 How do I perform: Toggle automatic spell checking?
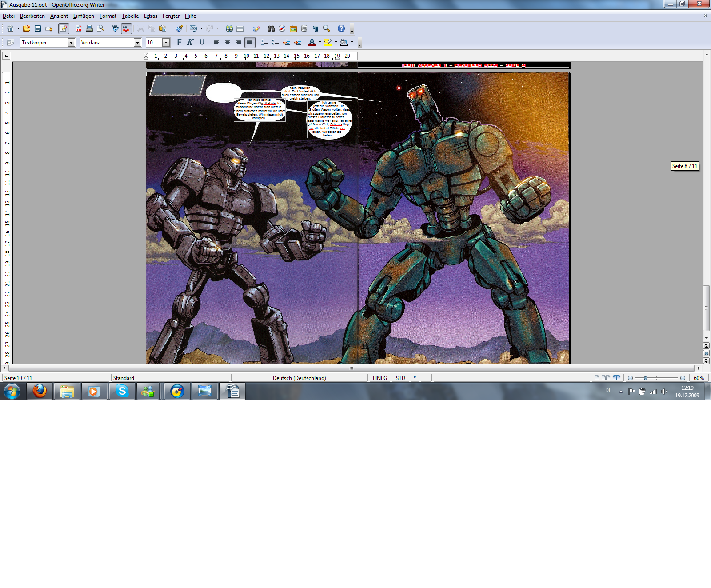[126, 28]
